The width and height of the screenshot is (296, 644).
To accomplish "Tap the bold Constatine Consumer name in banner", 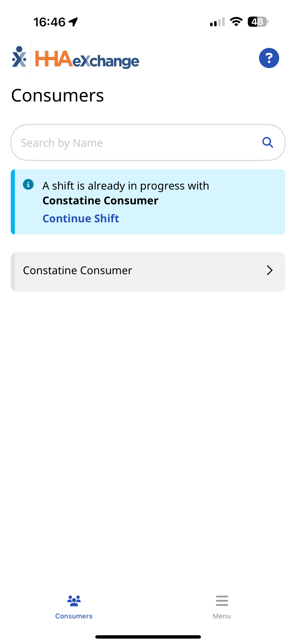I will (100, 201).
